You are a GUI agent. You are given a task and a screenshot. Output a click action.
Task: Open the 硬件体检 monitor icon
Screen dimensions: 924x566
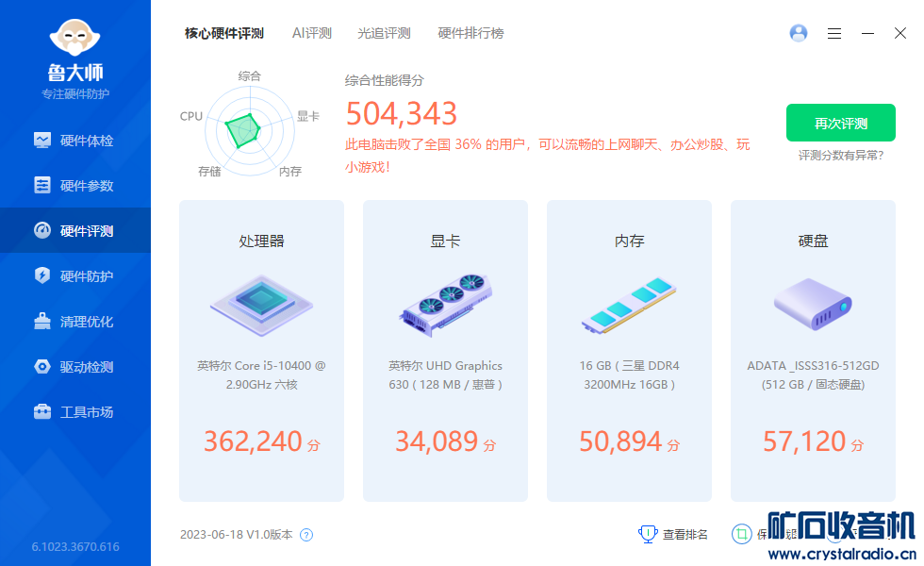[x=42, y=141]
